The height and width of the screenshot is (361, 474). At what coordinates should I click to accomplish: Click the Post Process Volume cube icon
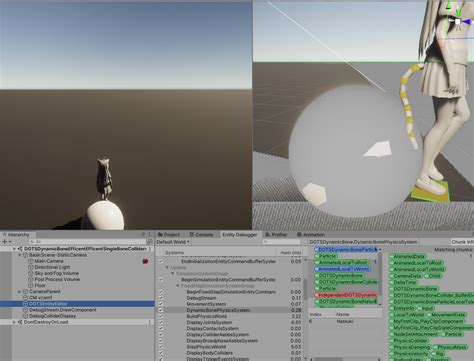click(31, 279)
